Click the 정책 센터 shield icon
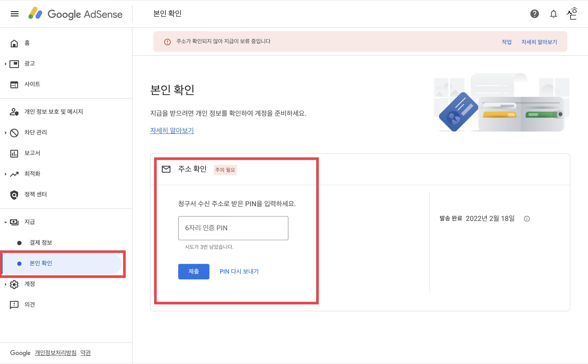This screenshot has height=364, width=588. click(14, 195)
